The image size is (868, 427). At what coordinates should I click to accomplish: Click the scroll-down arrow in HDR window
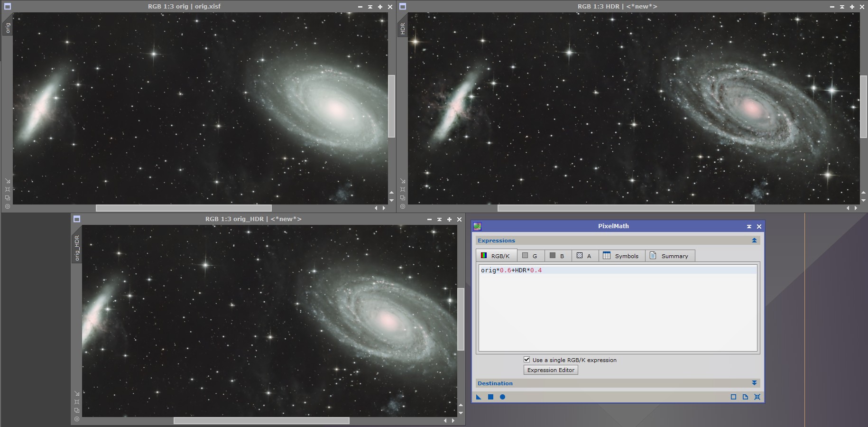click(x=863, y=200)
